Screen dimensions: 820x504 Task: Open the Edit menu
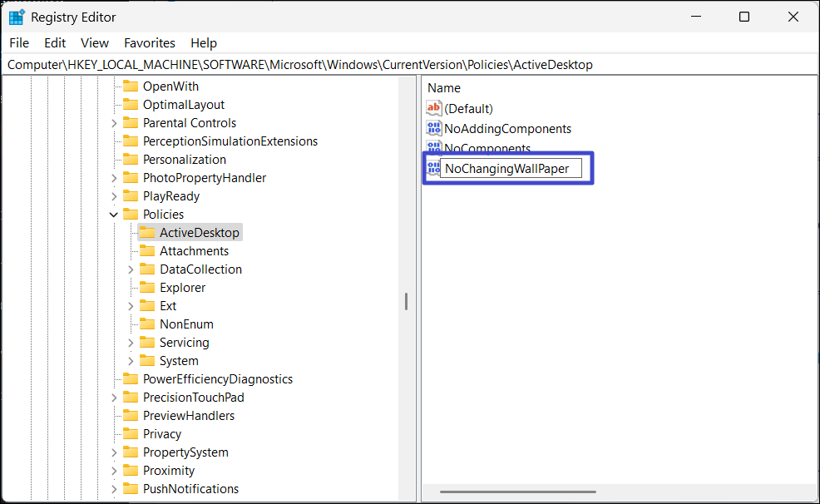55,43
